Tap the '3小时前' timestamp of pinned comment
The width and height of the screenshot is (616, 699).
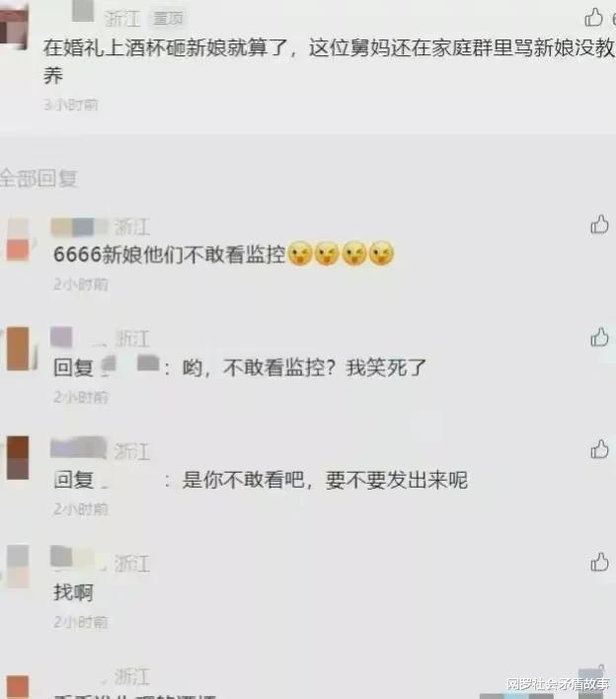[x=70, y=106]
